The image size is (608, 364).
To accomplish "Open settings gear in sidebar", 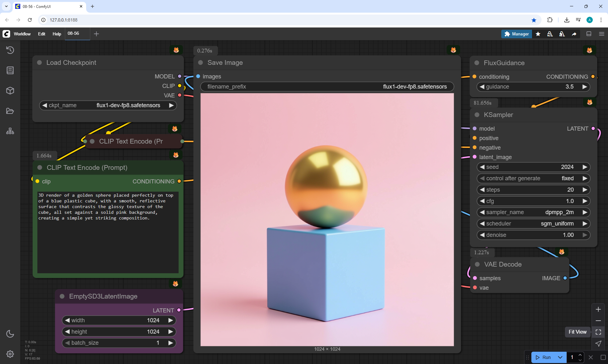I will point(10,354).
